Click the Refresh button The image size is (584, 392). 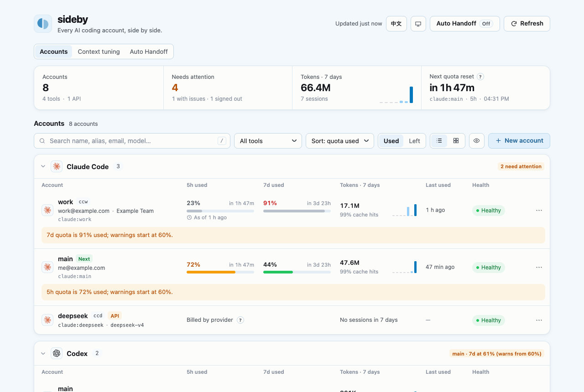coord(527,24)
